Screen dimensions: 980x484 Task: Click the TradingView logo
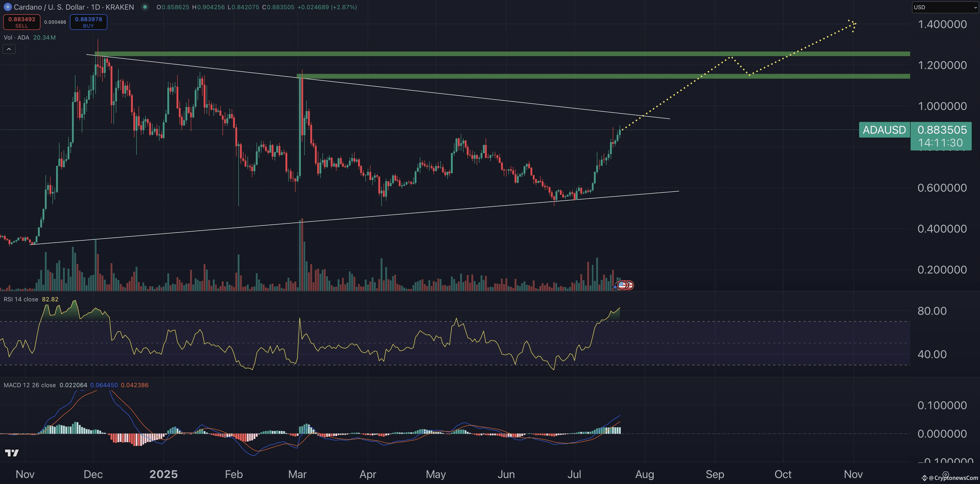pos(12,453)
